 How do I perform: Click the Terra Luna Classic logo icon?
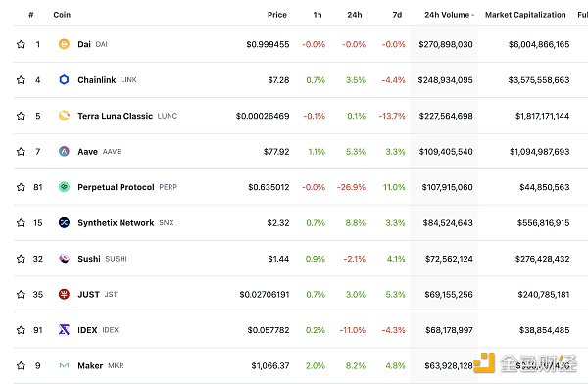coord(64,116)
